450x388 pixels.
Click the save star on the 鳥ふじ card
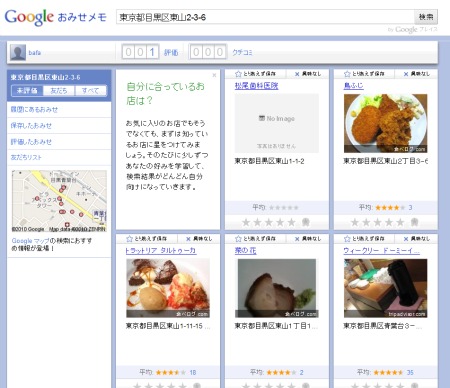pyautogui.click(x=347, y=74)
